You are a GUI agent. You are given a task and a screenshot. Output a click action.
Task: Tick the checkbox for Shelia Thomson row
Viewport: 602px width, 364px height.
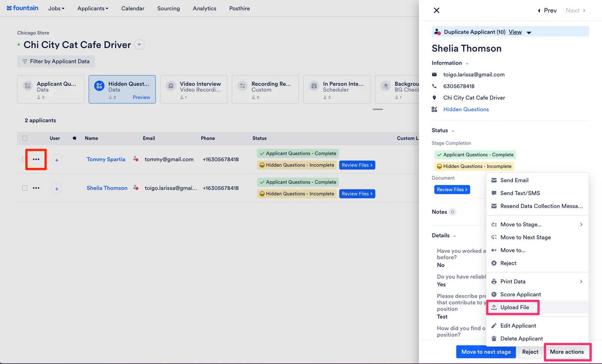25,188
